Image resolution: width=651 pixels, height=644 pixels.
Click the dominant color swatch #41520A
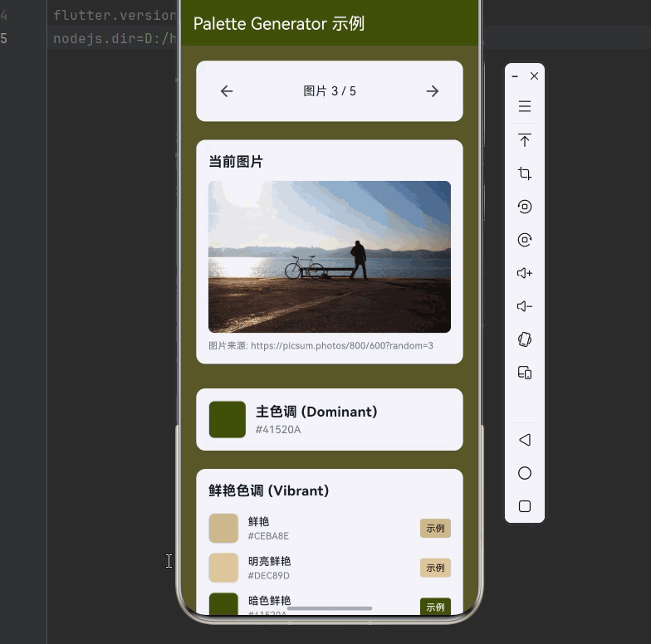228,420
